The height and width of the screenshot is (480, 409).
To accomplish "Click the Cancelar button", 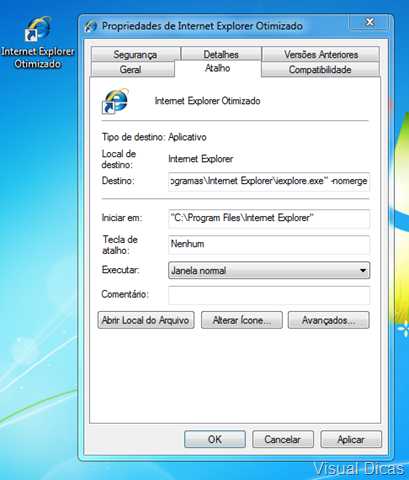I will 283,439.
